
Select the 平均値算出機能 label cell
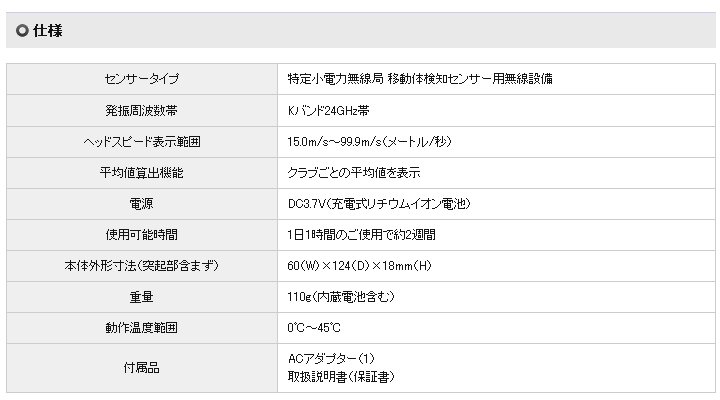coord(141,172)
